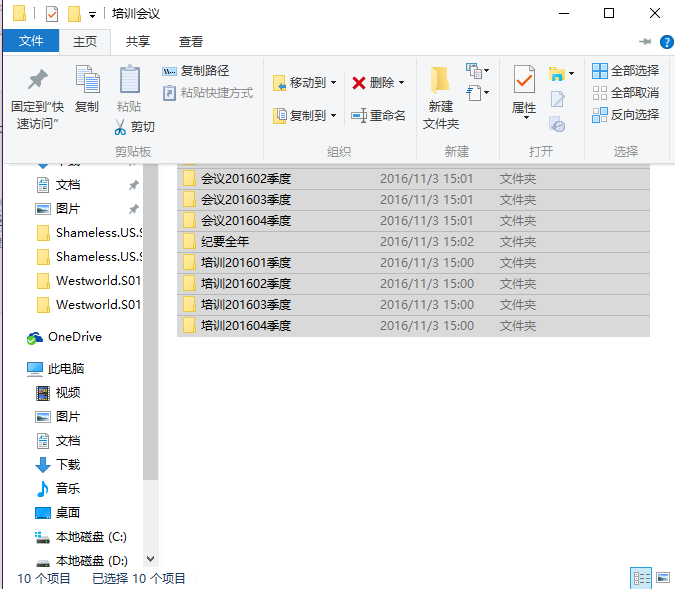The image size is (675, 589).
Task: Click the ribbon pin/minimize icon
Action: click(645, 41)
